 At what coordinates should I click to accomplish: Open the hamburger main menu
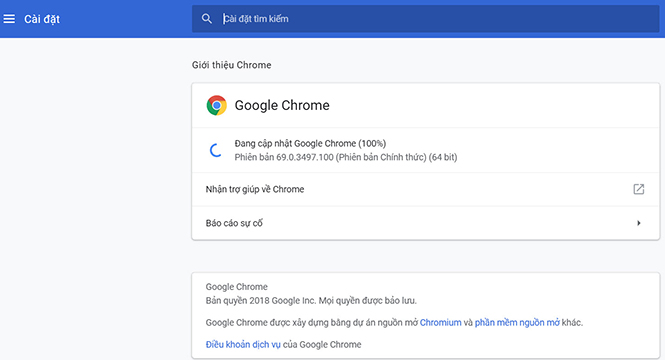9,19
